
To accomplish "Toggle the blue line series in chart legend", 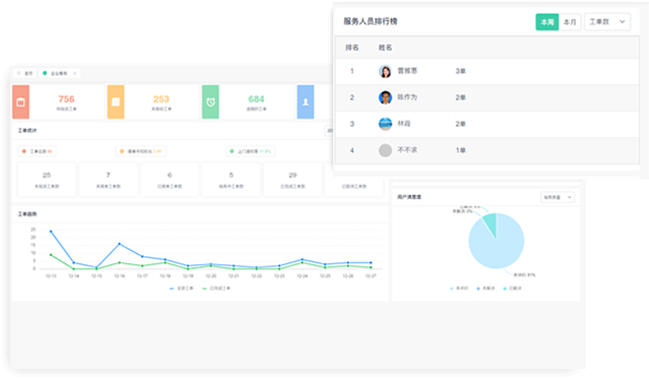I will click(x=181, y=288).
